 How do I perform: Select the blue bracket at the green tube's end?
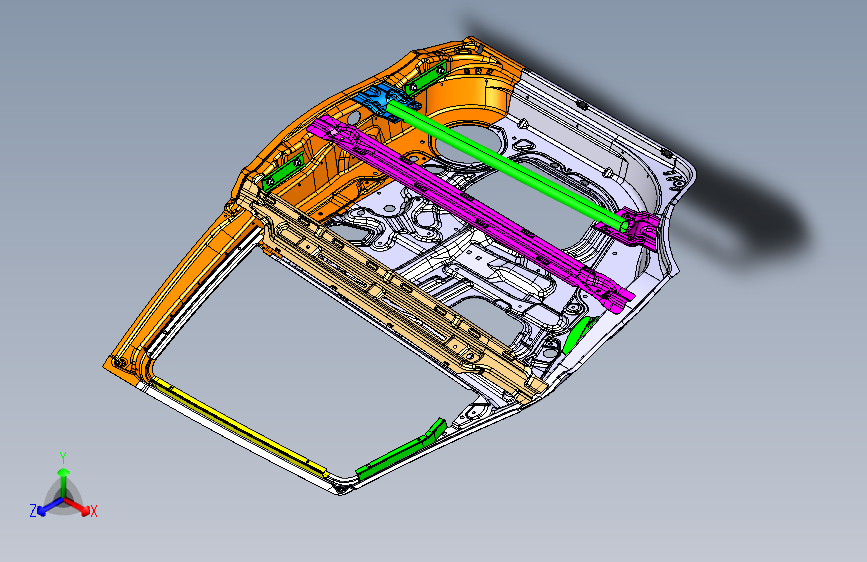tap(383, 100)
